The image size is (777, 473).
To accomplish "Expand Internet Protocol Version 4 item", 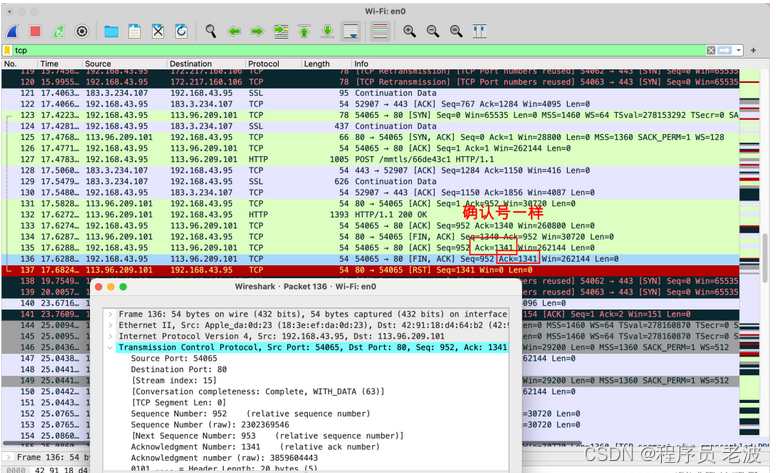I will [x=110, y=336].
